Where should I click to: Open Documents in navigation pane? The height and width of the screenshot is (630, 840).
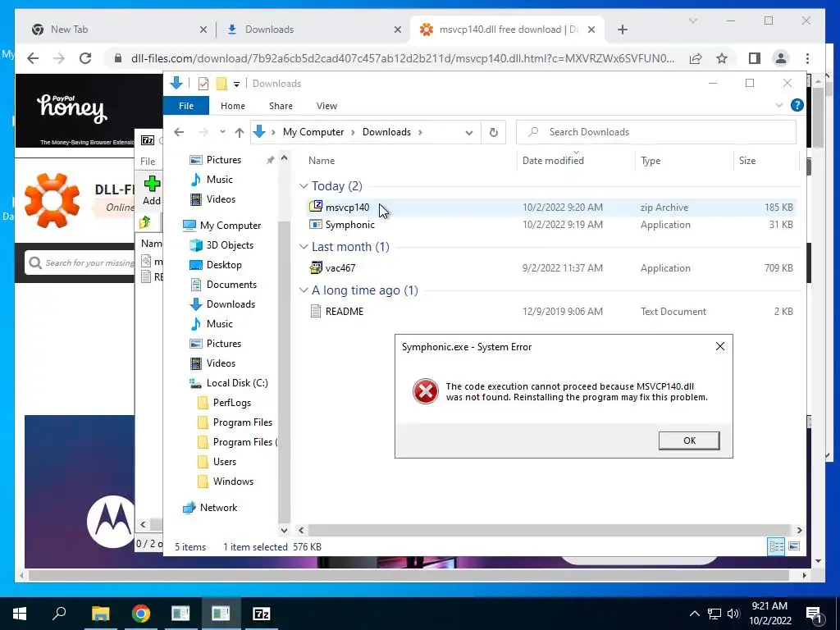pos(231,285)
